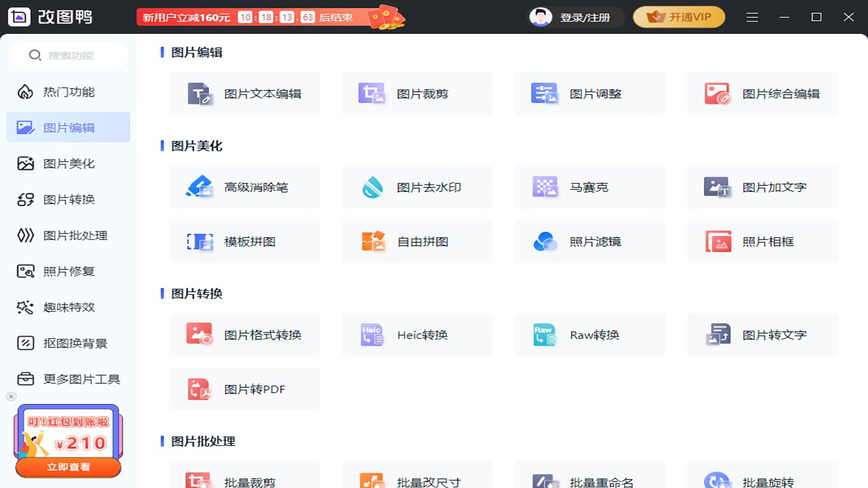Open the 图片转PDF icon
The image size is (868, 488).
click(x=199, y=389)
